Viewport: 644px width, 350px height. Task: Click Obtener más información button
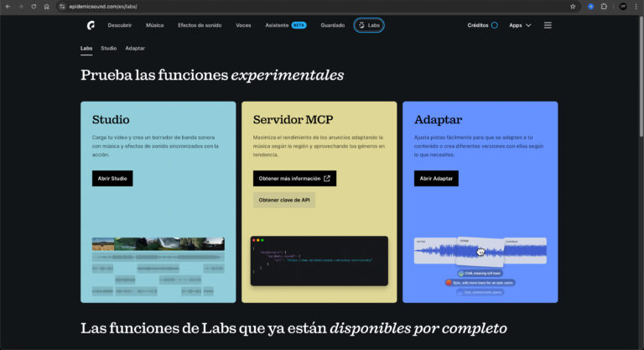[x=294, y=178]
